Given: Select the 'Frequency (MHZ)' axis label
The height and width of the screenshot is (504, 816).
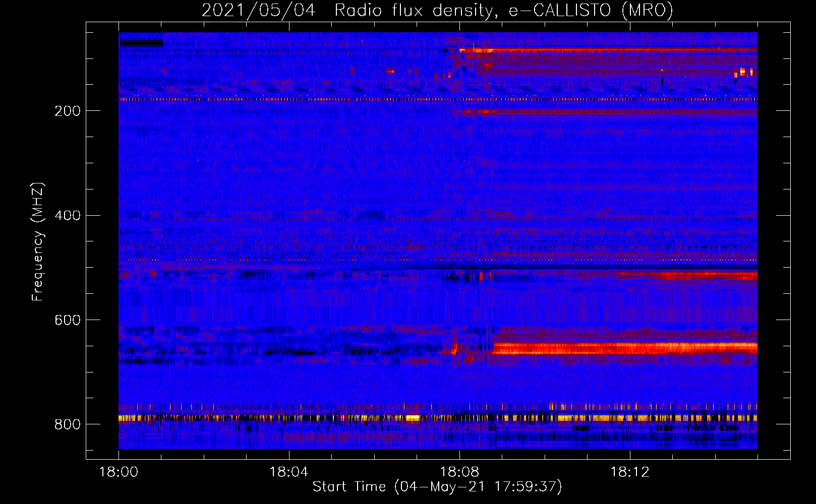Looking at the screenshot, I should (x=38, y=242).
